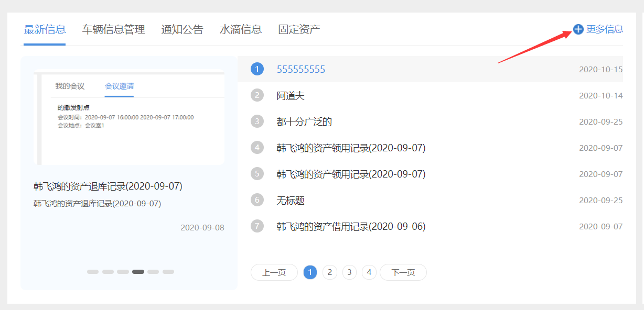The width and height of the screenshot is (644, 310).
Task: Show the 固定资产 tab
Action: tap(299, 29)
